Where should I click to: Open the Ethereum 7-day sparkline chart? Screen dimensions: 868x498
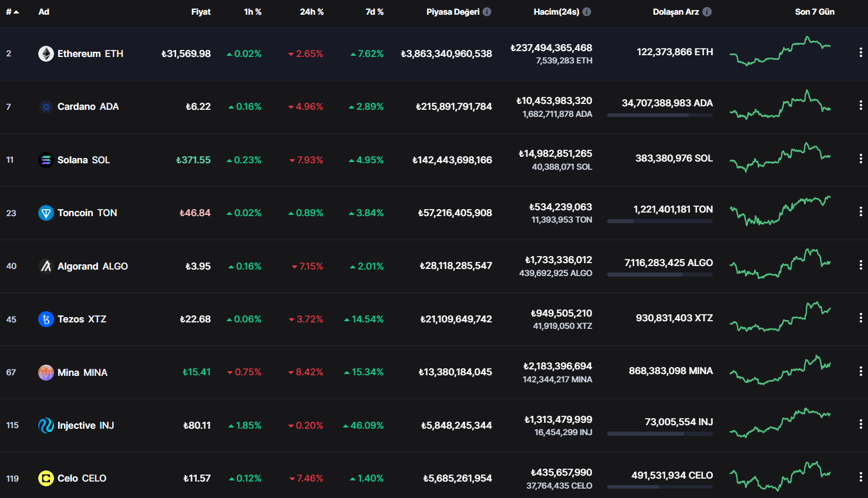pyautogui.click(x=780, y=51)
